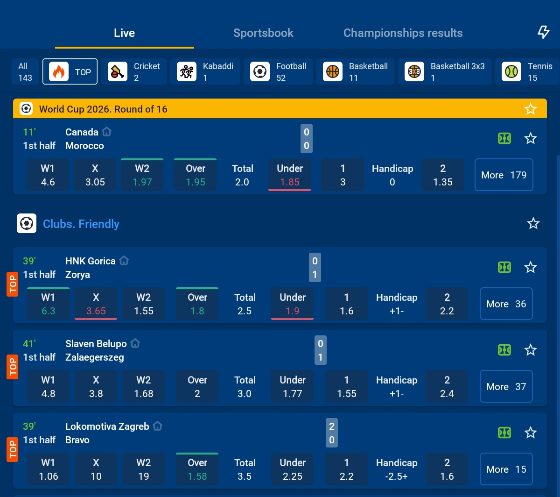Click TOP badge on HNK Gorica match
This screenshot has width=560, height=497.
point(12,284)
